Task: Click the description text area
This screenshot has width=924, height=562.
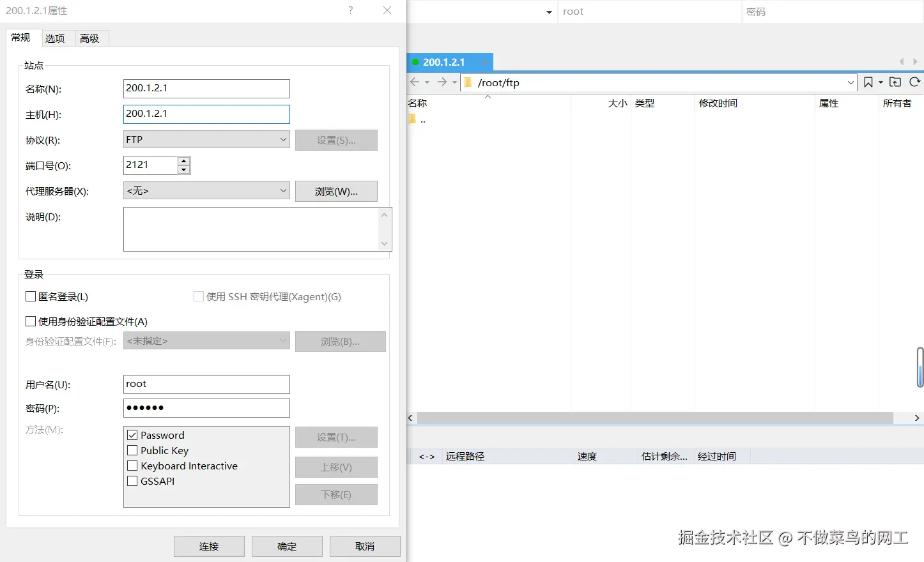Action: tap(251, 229)
